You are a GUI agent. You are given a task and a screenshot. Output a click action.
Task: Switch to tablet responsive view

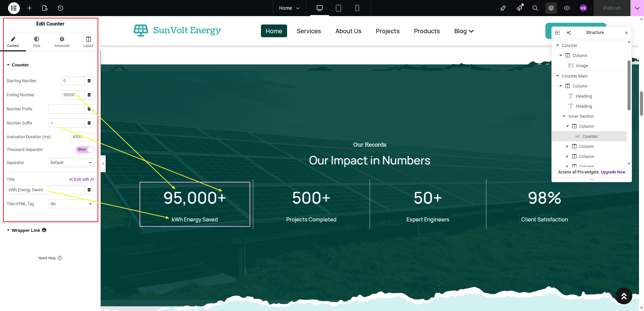tap(338, 8)
